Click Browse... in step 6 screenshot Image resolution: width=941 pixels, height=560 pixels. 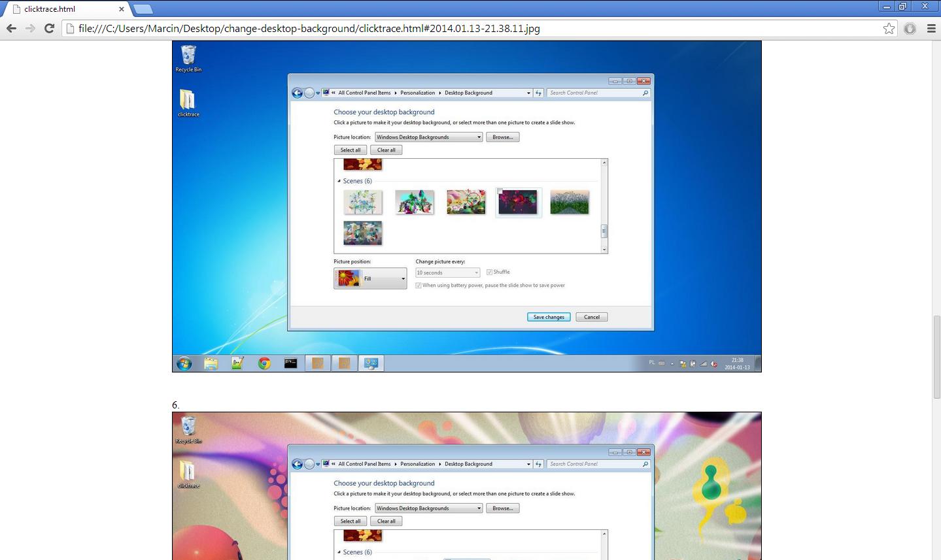click(x=503, y=508)
